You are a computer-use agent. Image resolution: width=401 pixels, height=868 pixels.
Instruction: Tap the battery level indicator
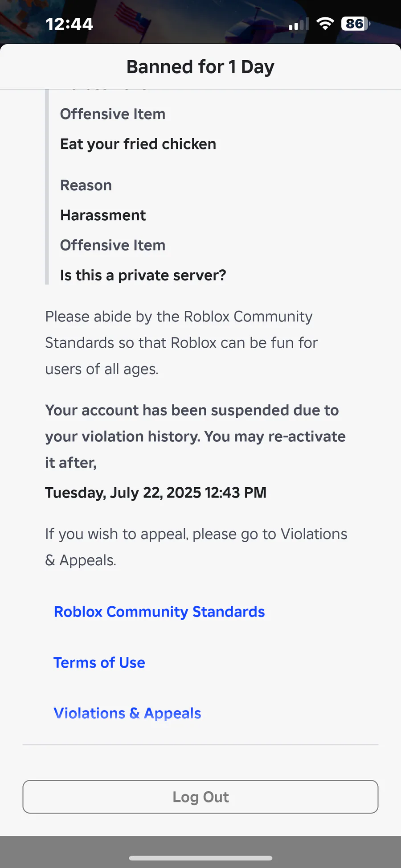(356, 24)
